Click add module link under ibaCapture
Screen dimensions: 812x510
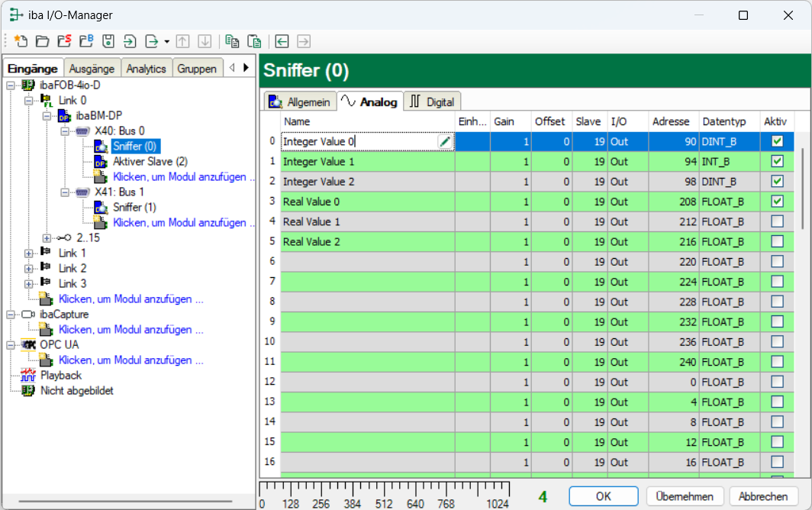(131, 330)
